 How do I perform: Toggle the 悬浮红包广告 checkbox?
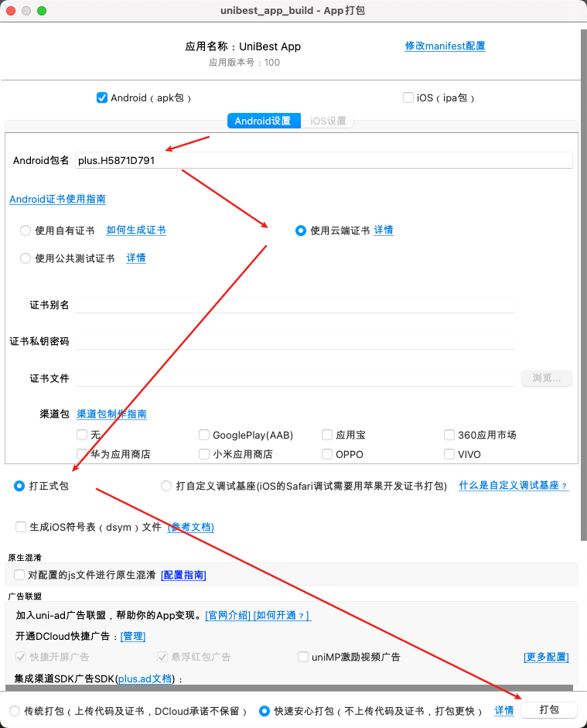coord(162,657)
